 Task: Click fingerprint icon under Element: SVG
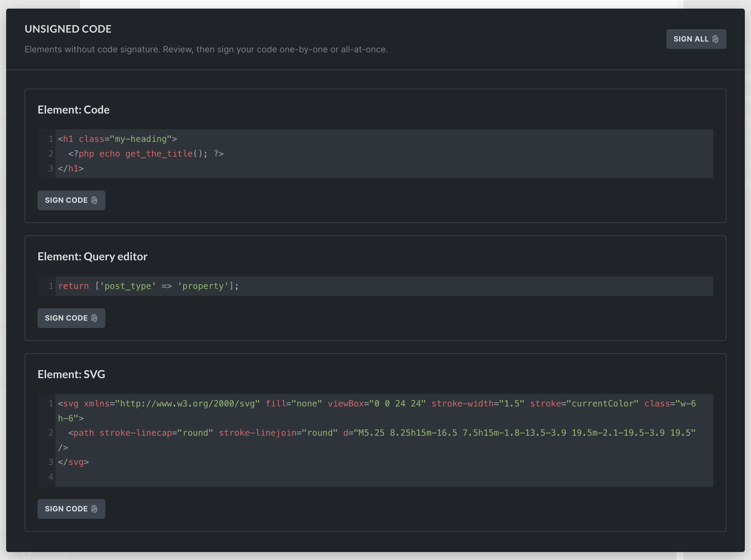click(94, 509)
